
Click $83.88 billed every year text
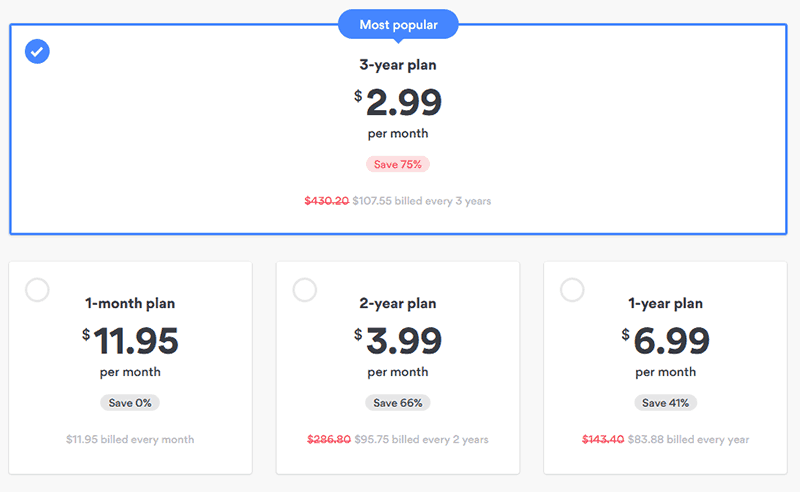coord(689,439)
